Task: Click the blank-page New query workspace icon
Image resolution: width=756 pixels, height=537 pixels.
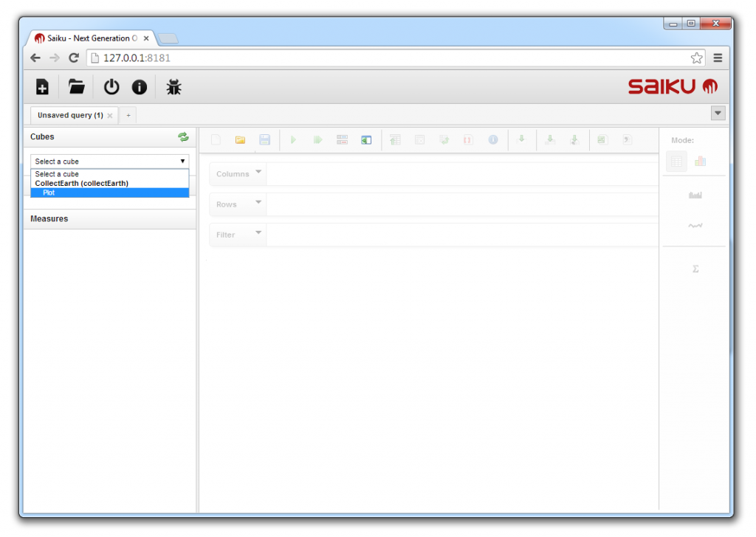Action: pyautogui.click(x=216, y=139)
